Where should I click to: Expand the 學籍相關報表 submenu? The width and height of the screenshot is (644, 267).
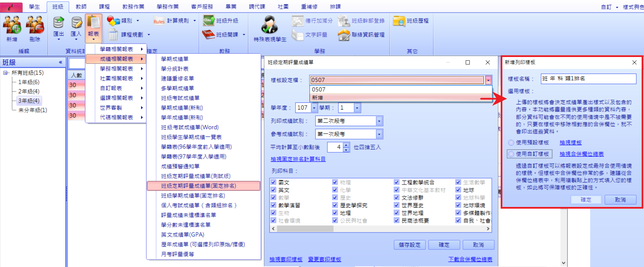click(x=116, y=49)
